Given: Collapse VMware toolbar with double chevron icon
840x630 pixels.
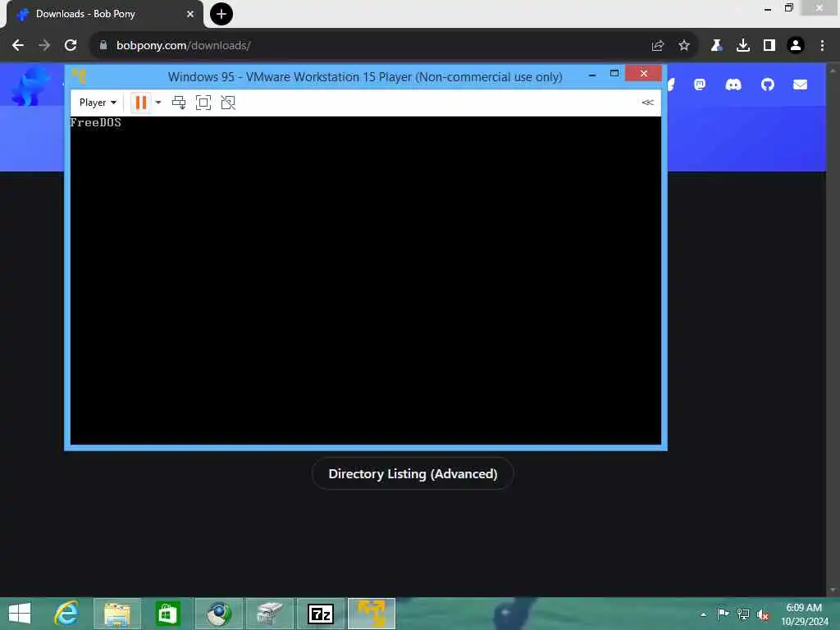Looking at the screenshot, I should tap(648, 103).
